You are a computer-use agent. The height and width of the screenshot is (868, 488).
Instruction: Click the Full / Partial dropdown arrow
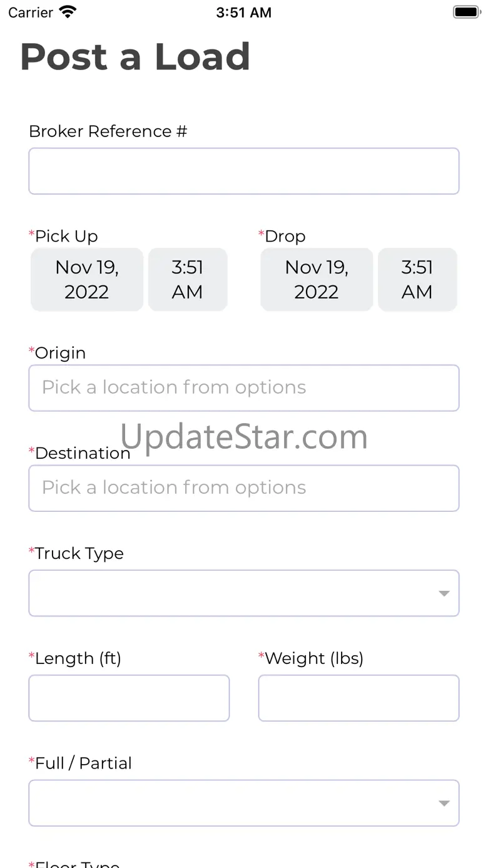[444, 804]
